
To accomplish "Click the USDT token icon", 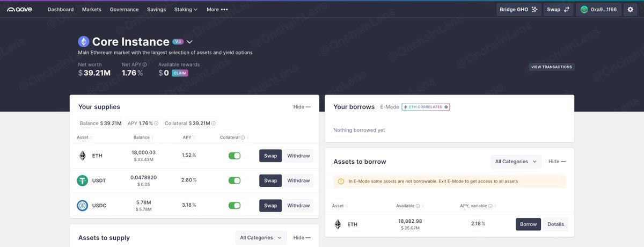I will tap(82, 180).
